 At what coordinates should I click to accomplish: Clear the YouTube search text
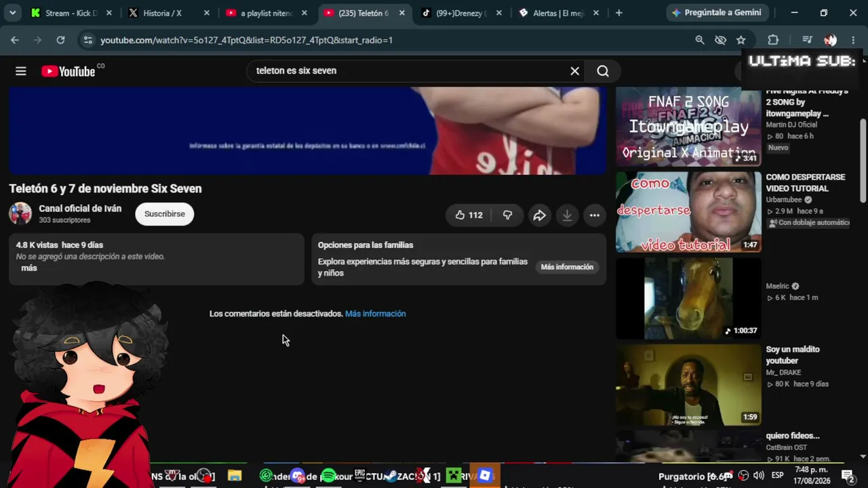point(574,70)
